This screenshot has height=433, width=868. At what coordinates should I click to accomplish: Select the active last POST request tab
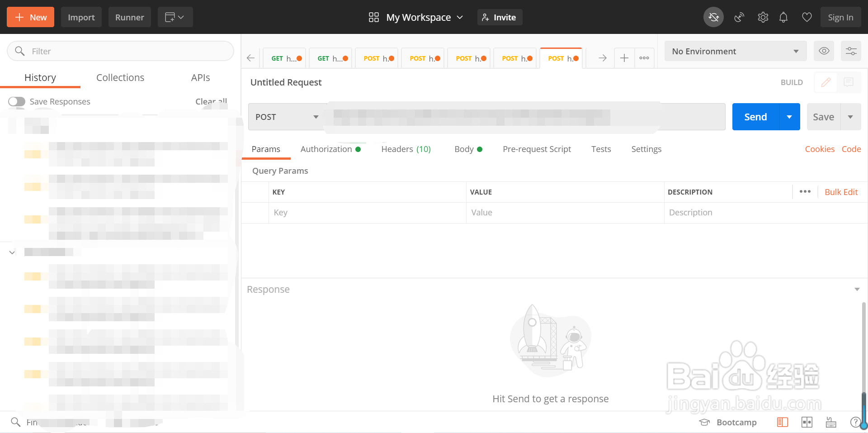tap(561, 58)
